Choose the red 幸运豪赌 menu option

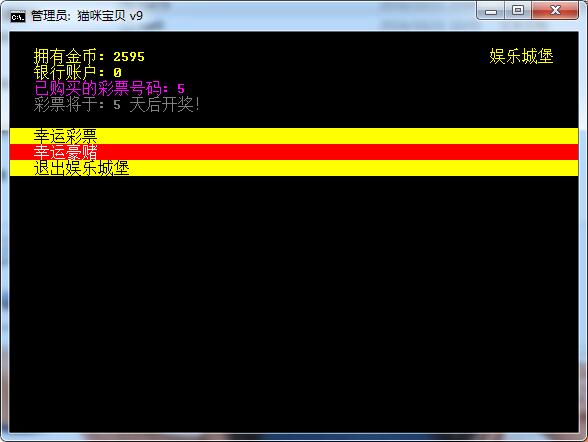coord(294,152)
